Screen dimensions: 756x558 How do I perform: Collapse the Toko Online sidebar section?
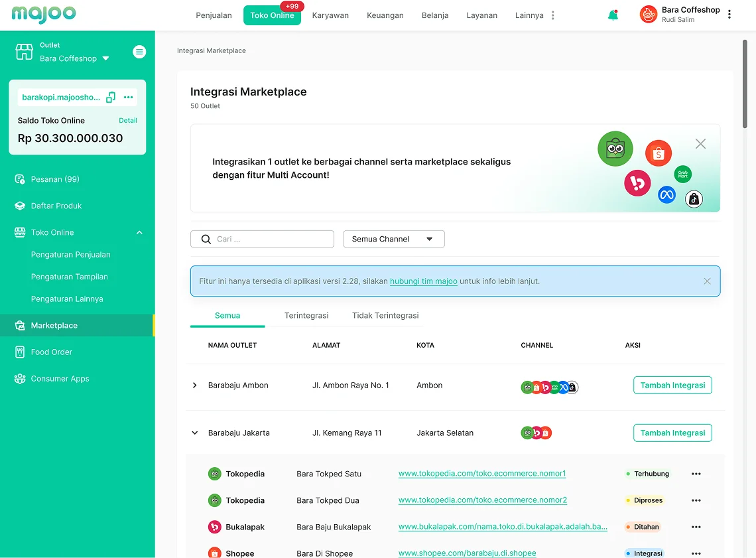point(139,232)
